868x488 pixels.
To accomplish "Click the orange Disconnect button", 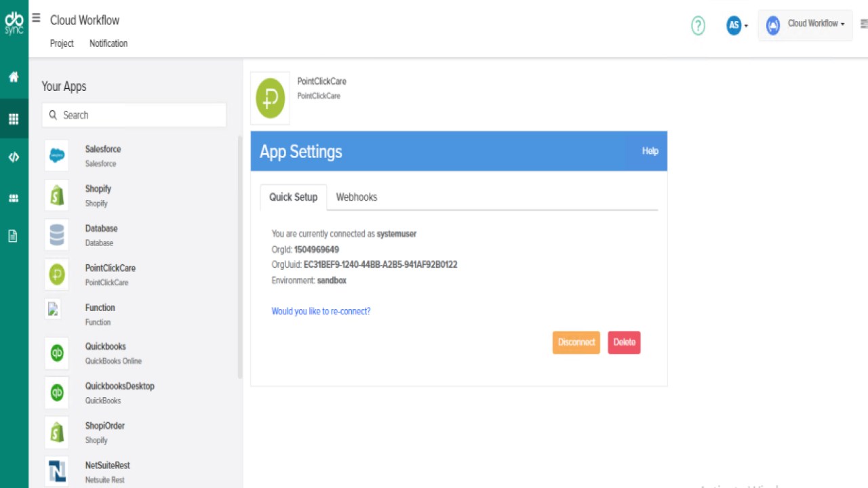I will [576, 342].
